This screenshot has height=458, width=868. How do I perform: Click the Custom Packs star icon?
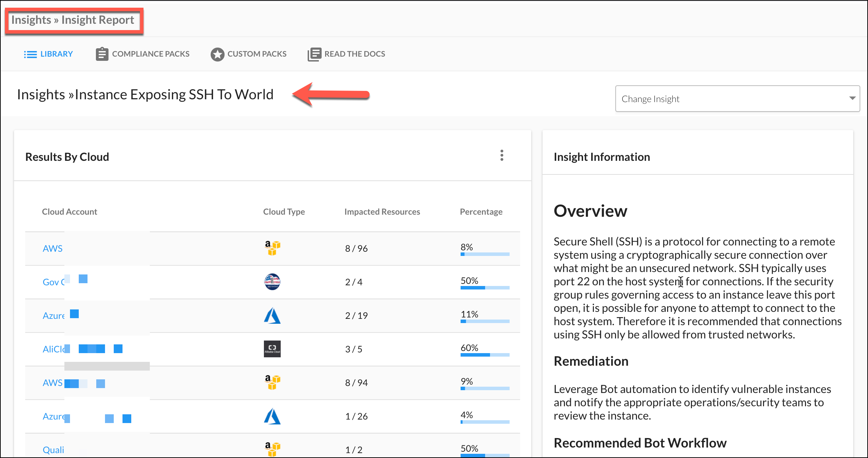(217, 54)
